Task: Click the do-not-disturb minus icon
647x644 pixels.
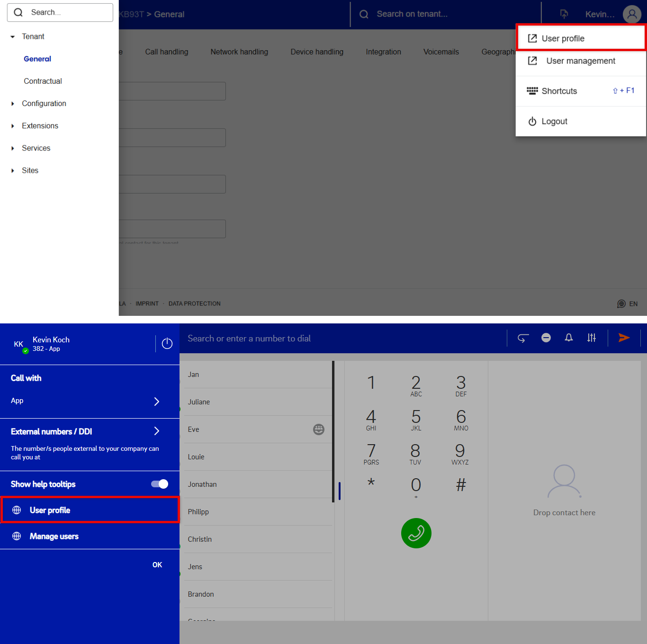Action: click(546, 338)
